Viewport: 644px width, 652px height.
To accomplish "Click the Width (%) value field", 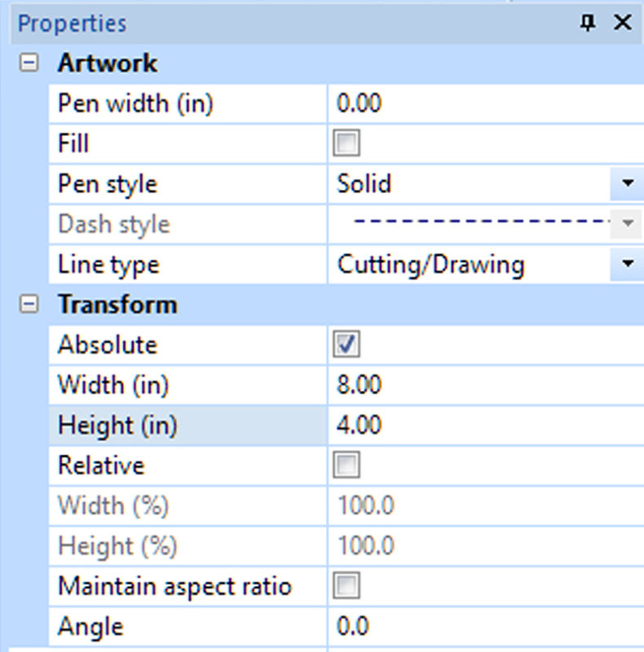I will [481, 505].
